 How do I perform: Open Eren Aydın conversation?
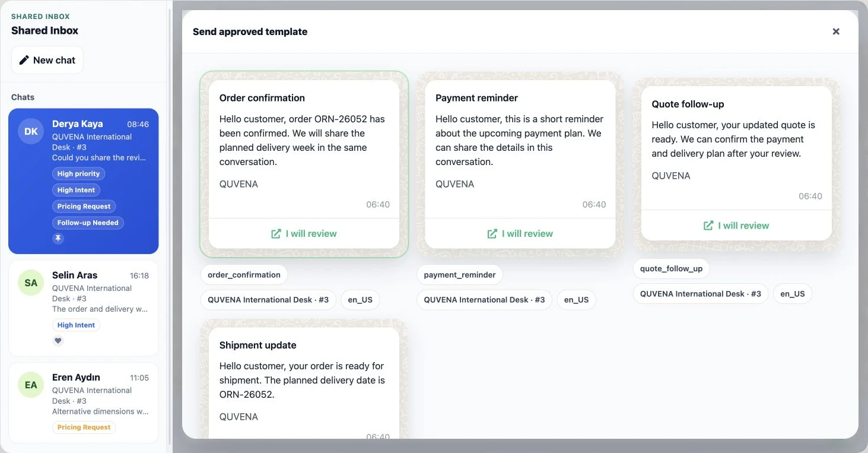[x=84, y=403]
